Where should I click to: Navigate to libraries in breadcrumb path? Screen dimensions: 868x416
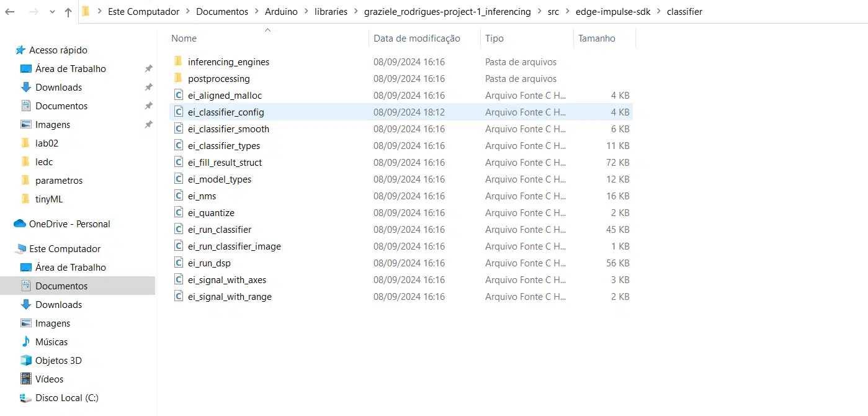331,12
